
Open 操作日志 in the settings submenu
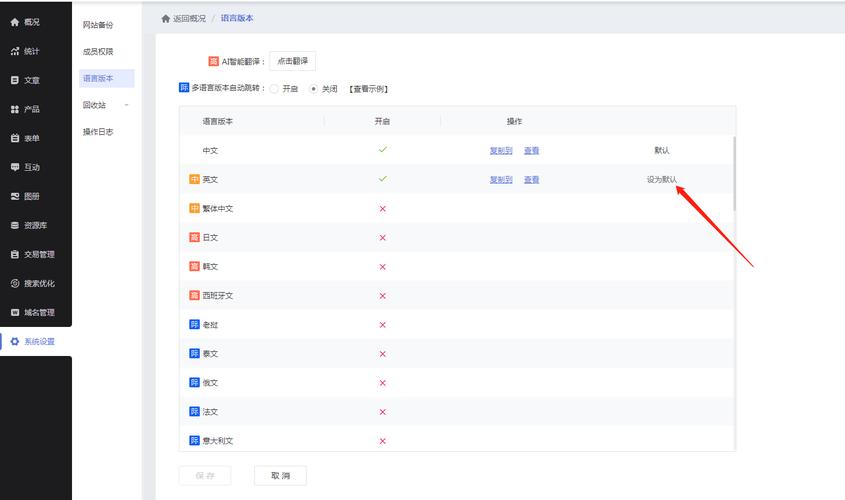[98, 132]
